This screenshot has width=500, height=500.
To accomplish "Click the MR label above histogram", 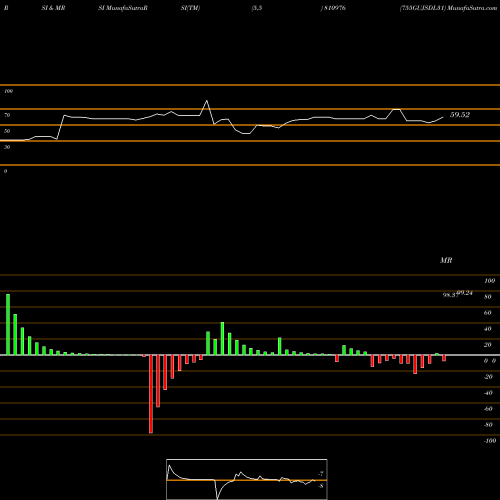I will (446, 260).
